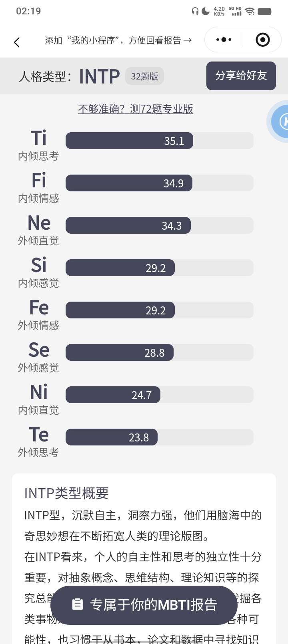
Task: Tap the clipboard icon on MBTI report button
Action: (x=77, y=604)
